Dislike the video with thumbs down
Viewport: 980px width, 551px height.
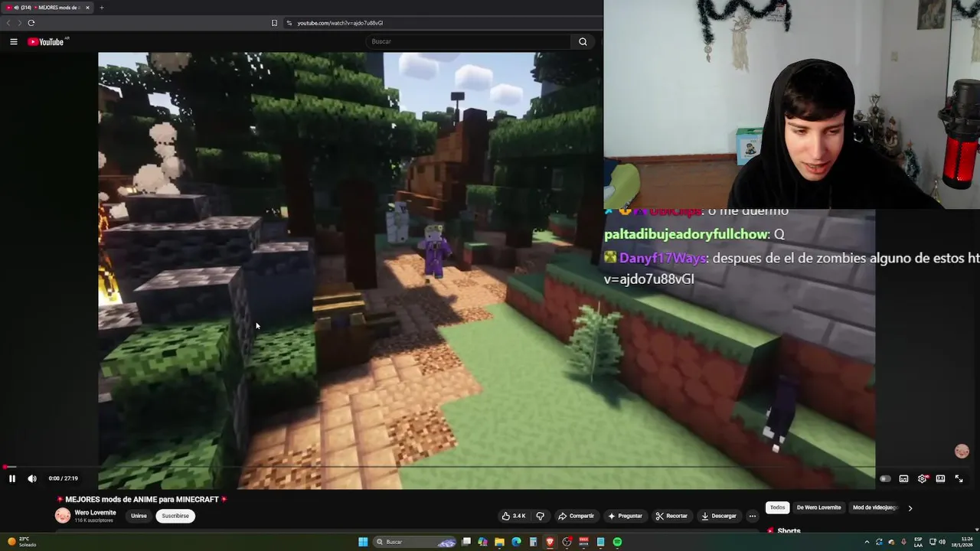click(x=540, y=516)
